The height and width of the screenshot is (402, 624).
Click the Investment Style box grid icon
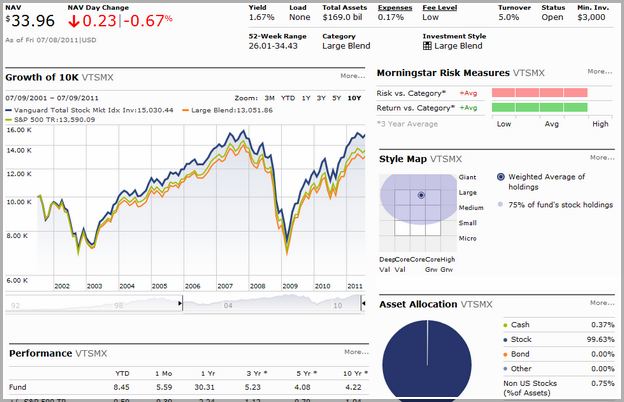pyautogui.click(x=427, y=46)
